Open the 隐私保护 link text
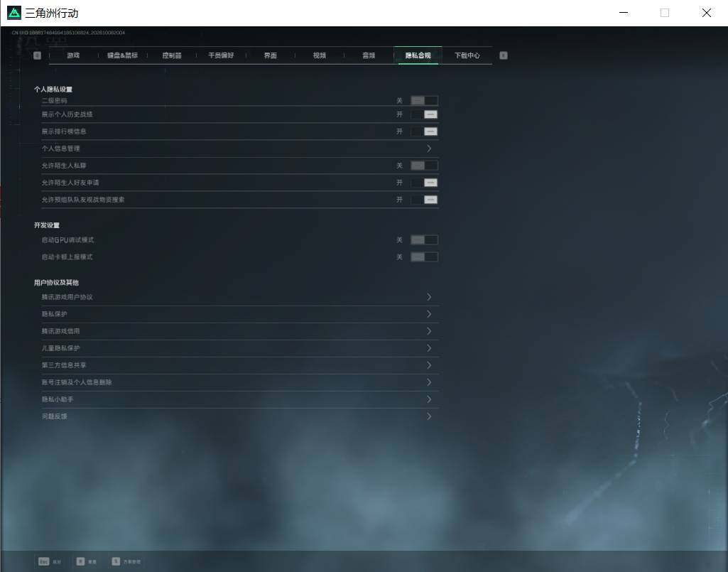The width and height of the screenshot is (728, 572). [x=54, y=314]
